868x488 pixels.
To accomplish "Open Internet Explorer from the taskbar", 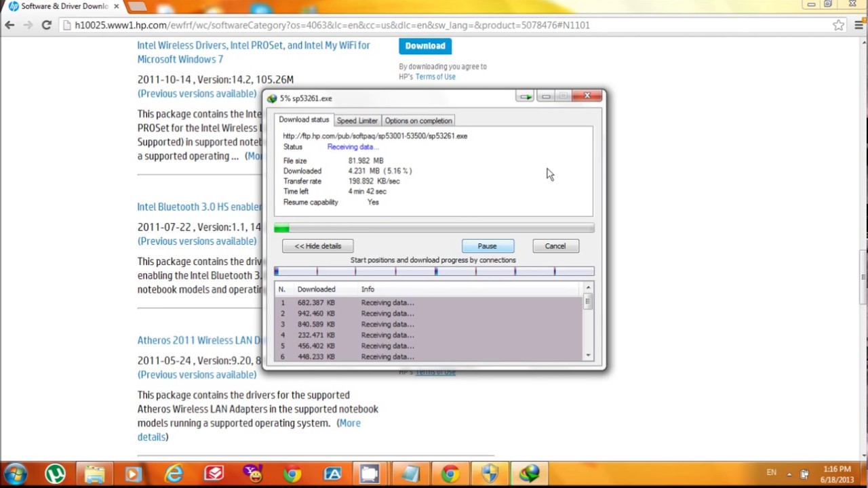I will [174, 474].
